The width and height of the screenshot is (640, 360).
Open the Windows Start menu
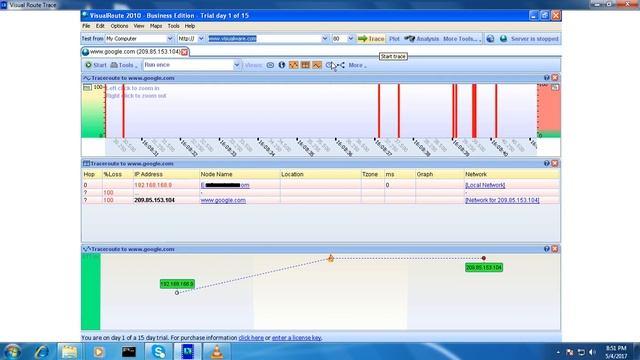12,351
